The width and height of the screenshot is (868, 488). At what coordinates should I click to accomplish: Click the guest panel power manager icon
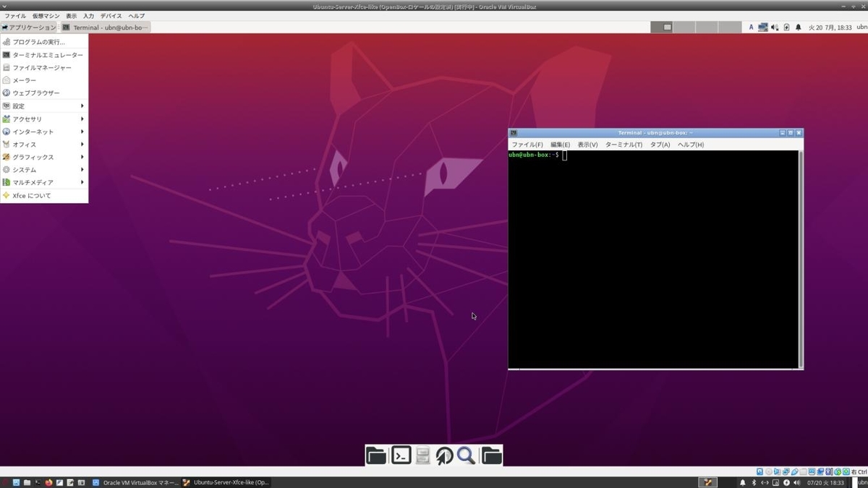coord(786,27)
